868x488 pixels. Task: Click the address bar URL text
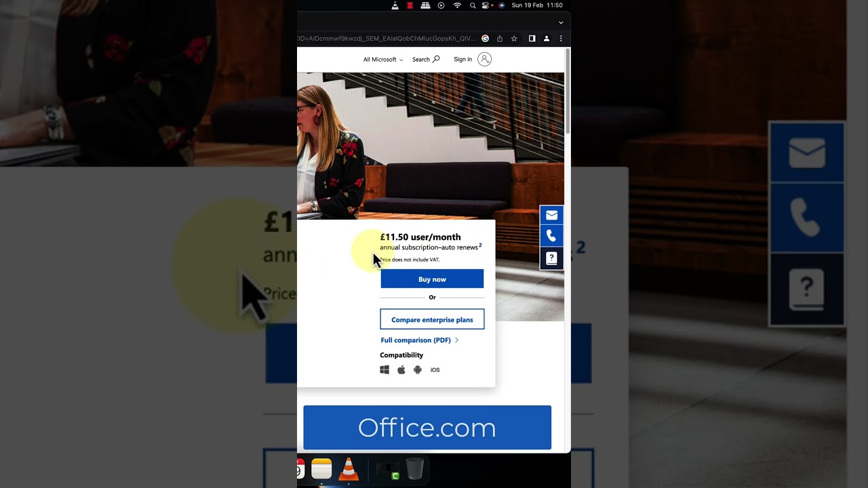(387, 39)
